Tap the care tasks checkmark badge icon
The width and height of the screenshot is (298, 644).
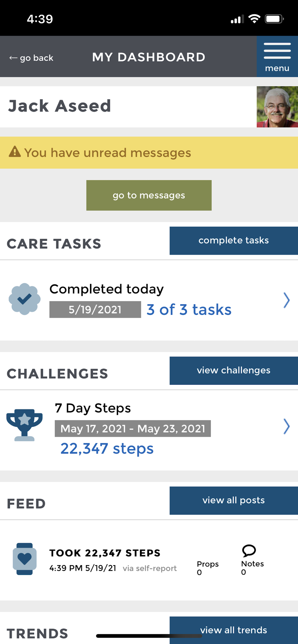25,299
